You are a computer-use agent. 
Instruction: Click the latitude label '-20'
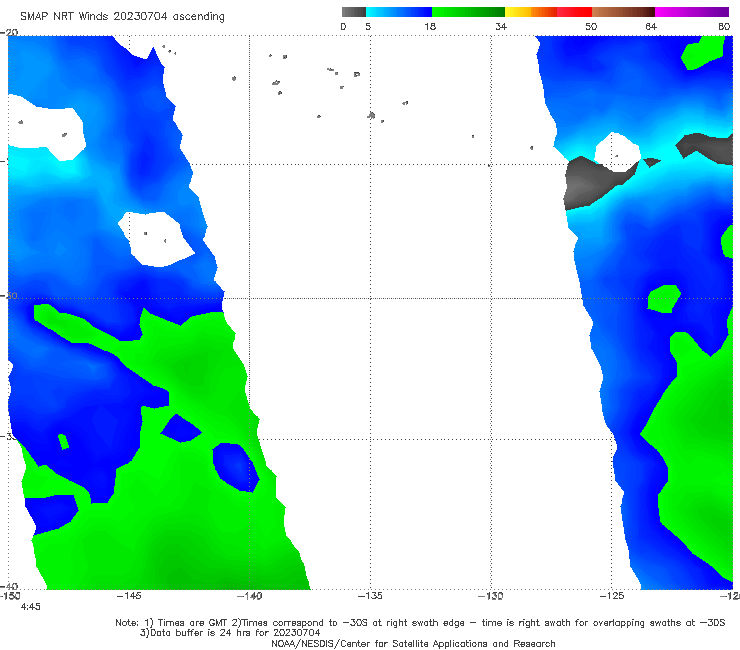click(9, 32)
